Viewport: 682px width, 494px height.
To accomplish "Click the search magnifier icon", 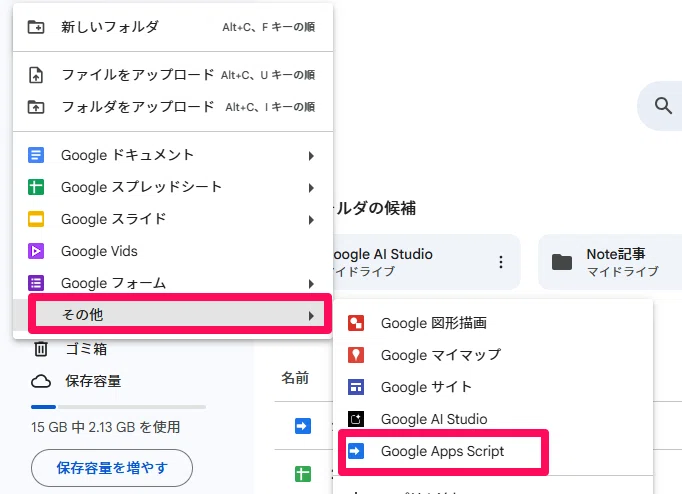I will tap(663, 105).
